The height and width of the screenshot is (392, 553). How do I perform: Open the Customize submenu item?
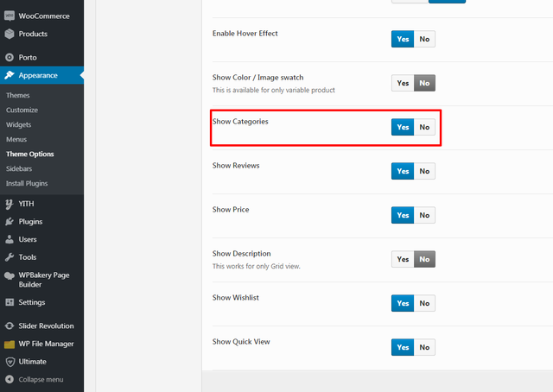[x=22, y=110]
